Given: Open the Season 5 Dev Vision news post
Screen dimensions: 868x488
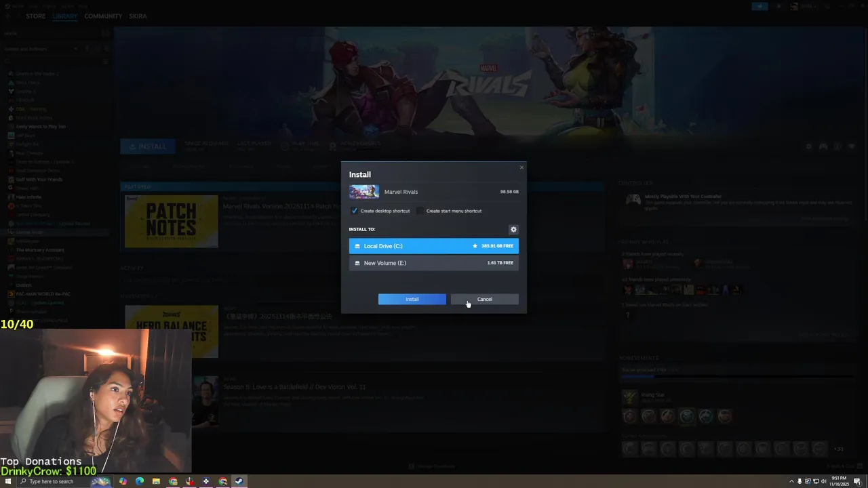Looking at the screenshot, I should [294, 387].
